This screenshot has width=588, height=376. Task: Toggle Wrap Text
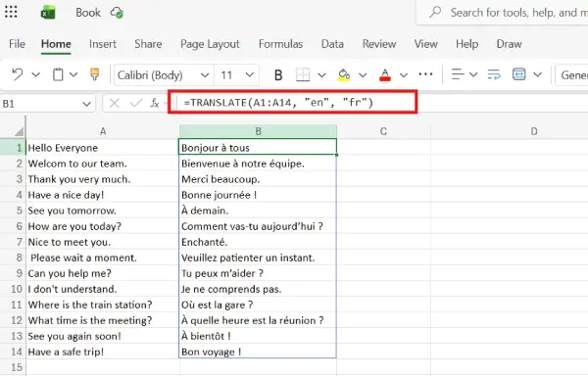click(x=494, y=74)
